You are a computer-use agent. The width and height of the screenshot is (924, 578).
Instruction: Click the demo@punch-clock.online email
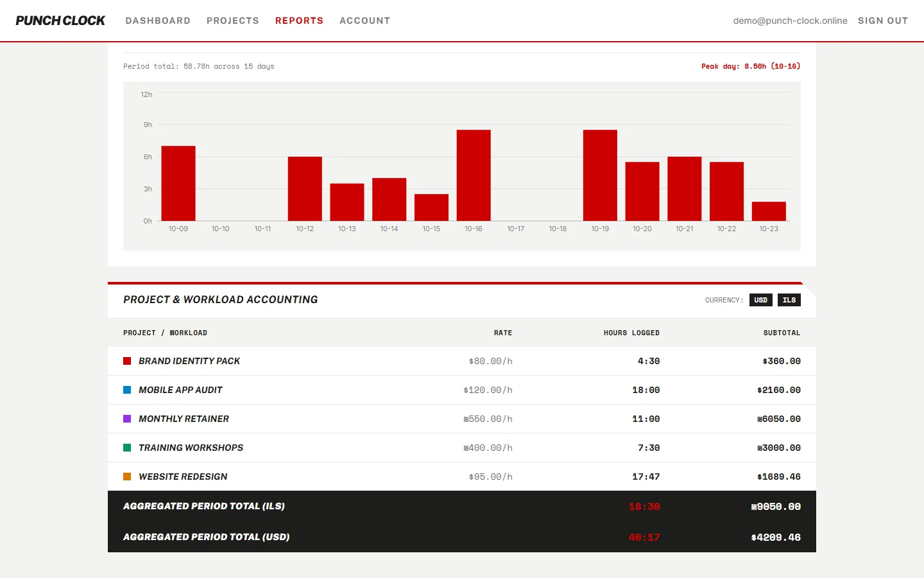coord(790,21)
